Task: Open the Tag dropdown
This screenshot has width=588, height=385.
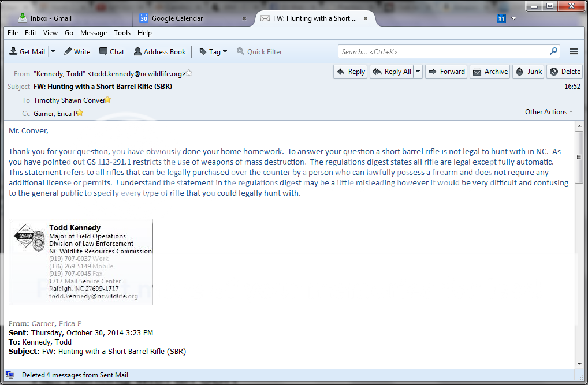Action: pos(213,51)
